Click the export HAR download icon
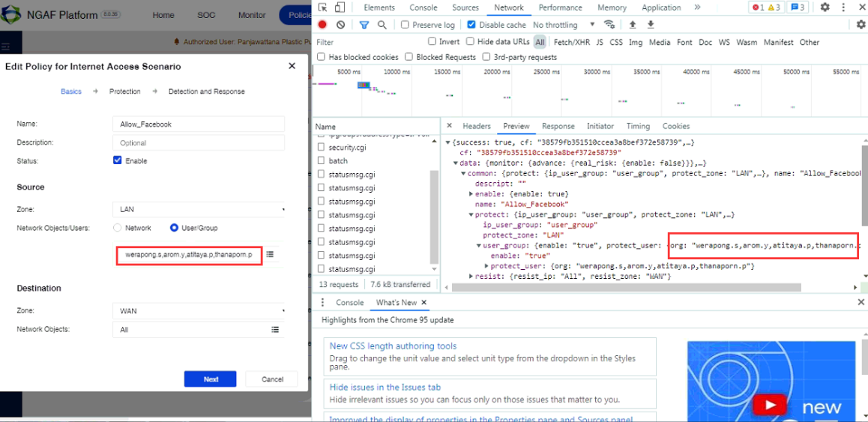Screen dimensions: 868x422 (x=651, y=25)
